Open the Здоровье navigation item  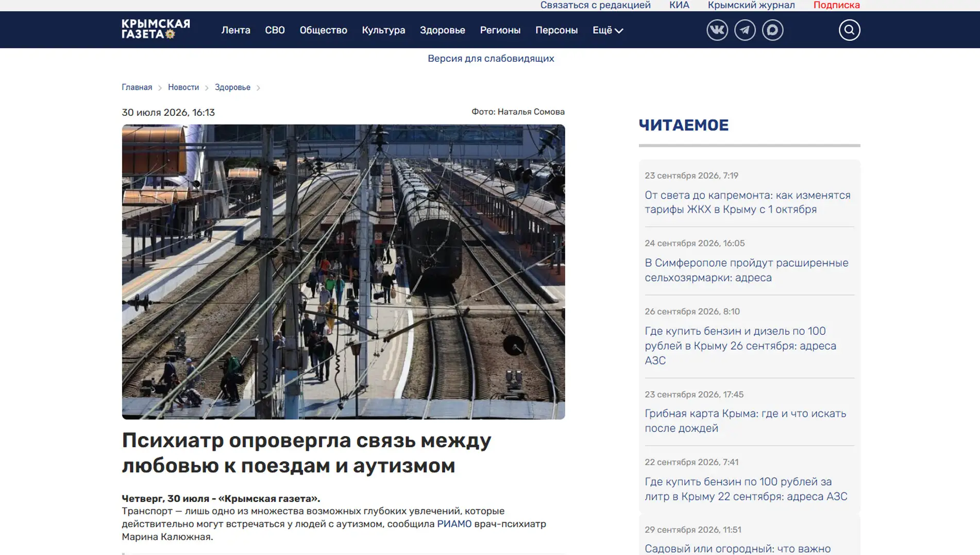click(x=443, y=30)
